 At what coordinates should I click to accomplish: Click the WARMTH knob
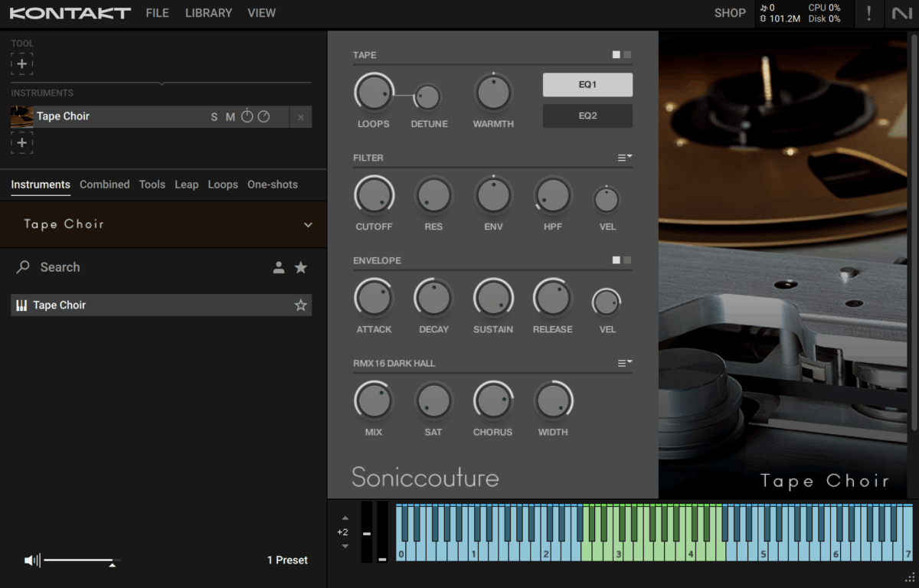(493, 93)
